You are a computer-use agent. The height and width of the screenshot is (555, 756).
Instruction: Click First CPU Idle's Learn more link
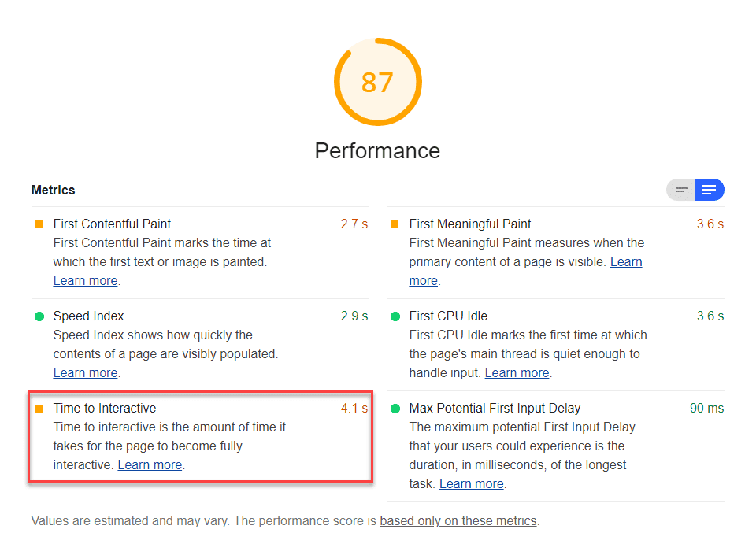pyautogui.click(x=517, y=373)
